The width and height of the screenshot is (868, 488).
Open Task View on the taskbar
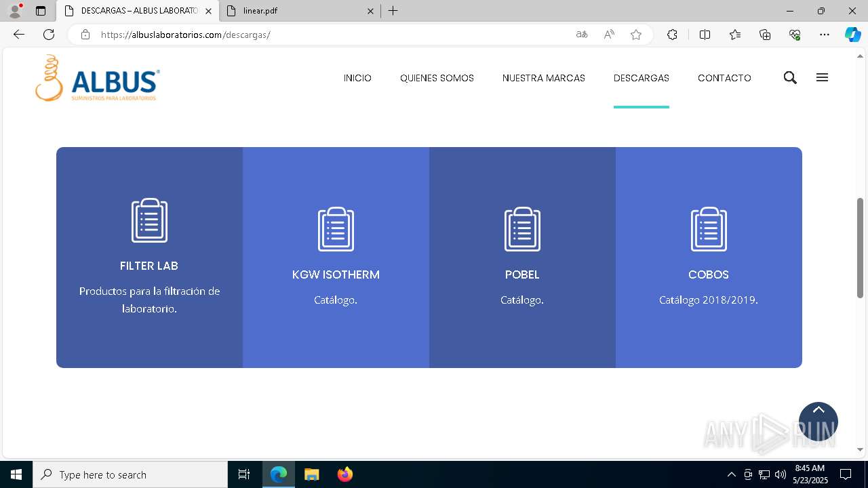pyautogui.click(x=244, y=474)
